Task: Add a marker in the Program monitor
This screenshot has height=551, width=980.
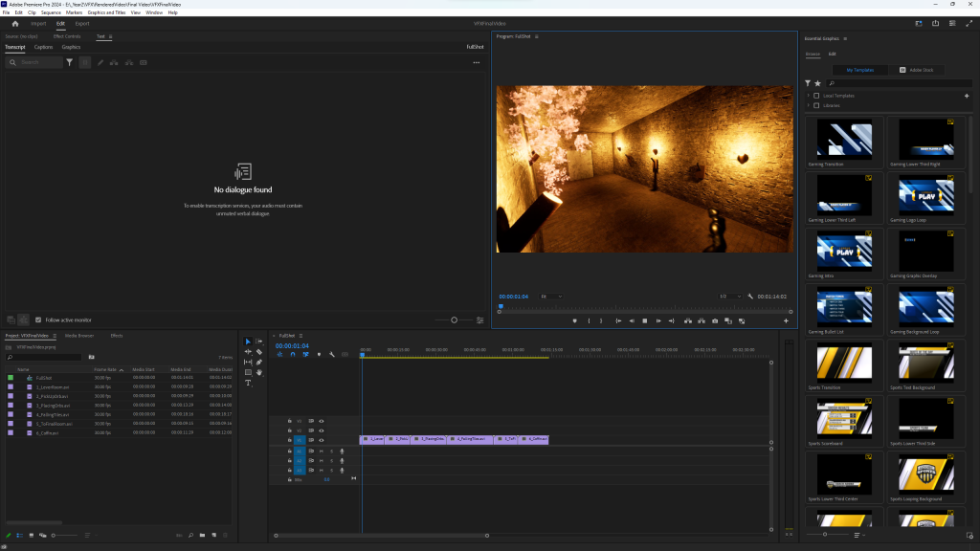Action: click(574, 320)
